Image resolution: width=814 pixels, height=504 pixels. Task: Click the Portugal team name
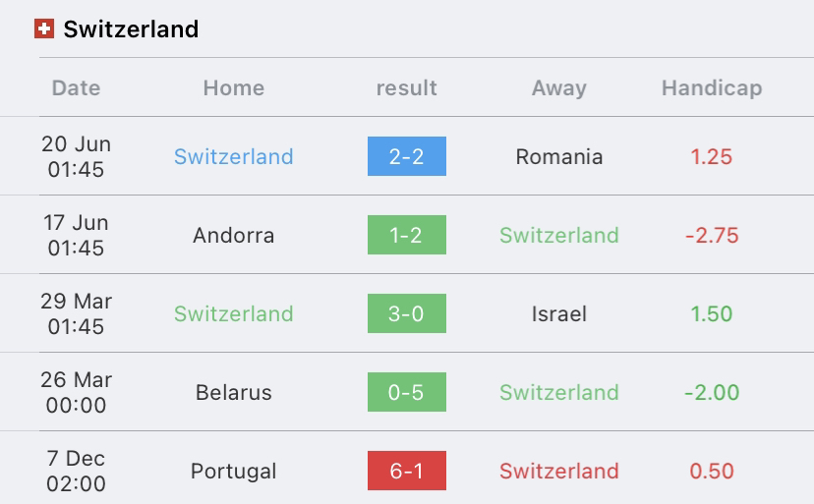[234, 472]
